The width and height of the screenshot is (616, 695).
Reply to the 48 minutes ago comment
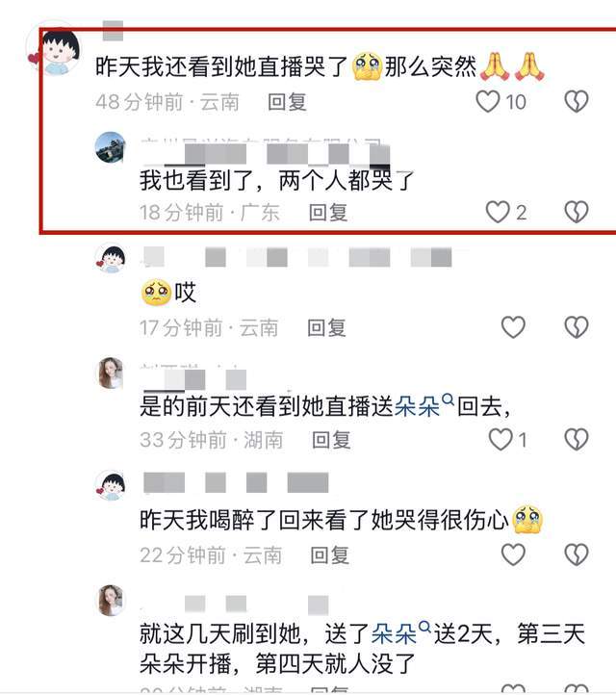(x=287, y=102)
